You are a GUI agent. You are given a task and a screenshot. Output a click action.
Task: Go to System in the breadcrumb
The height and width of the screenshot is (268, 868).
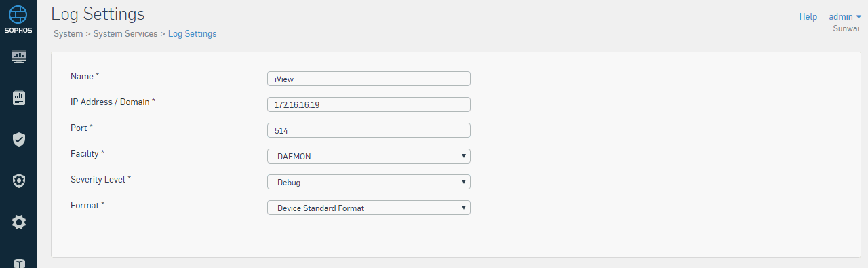point(68,33)
